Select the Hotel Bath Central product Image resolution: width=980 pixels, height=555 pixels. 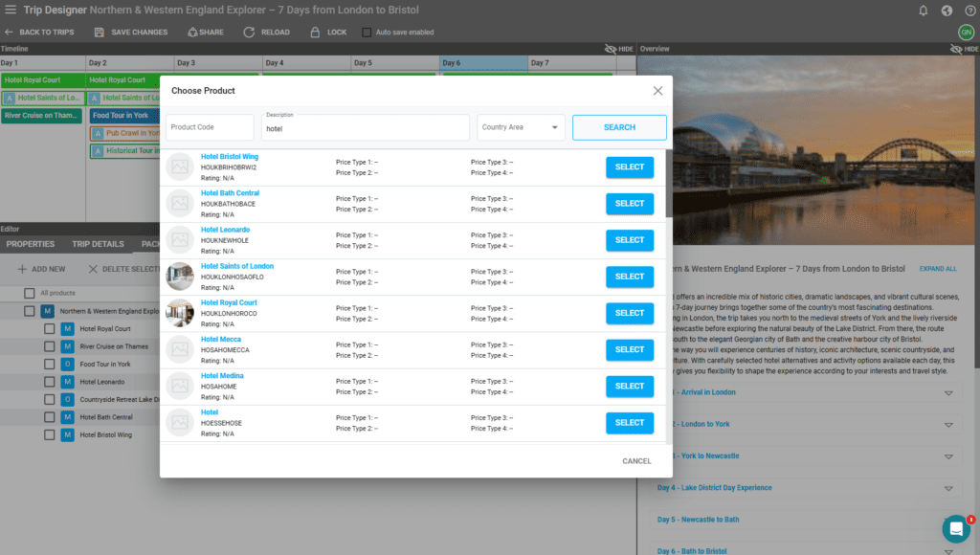point(629,204)
